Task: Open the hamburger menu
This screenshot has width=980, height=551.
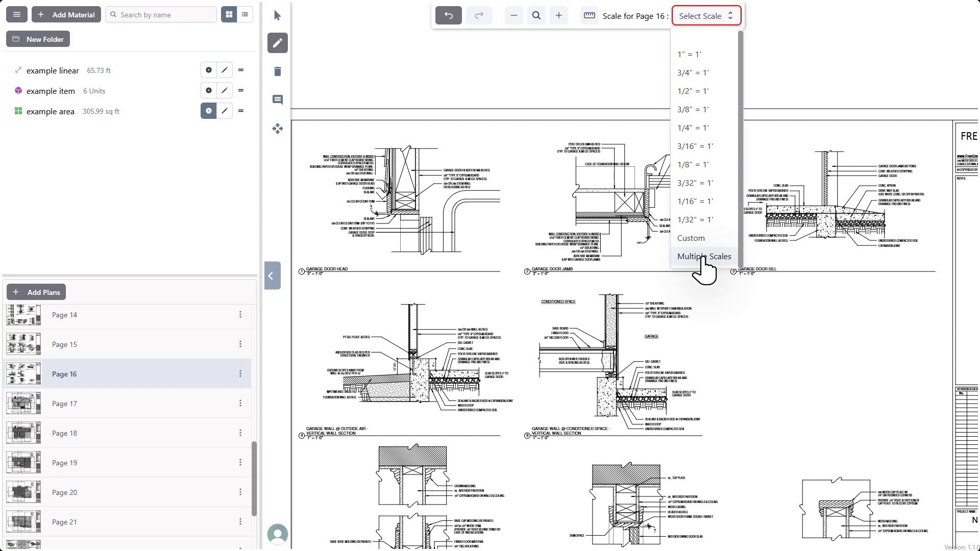Action: pos(17,15)
